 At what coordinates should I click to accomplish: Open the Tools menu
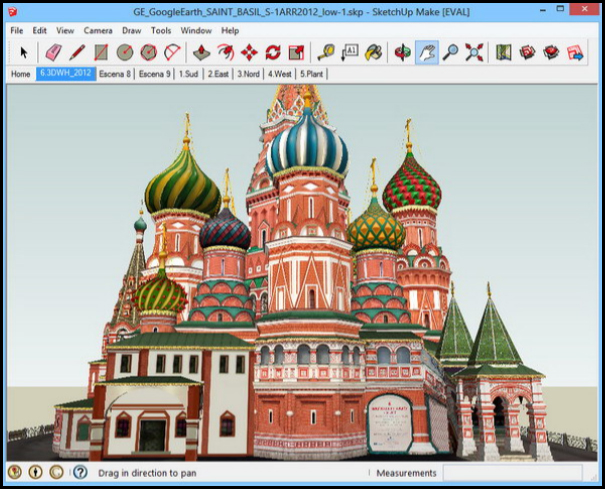[161, 30]
